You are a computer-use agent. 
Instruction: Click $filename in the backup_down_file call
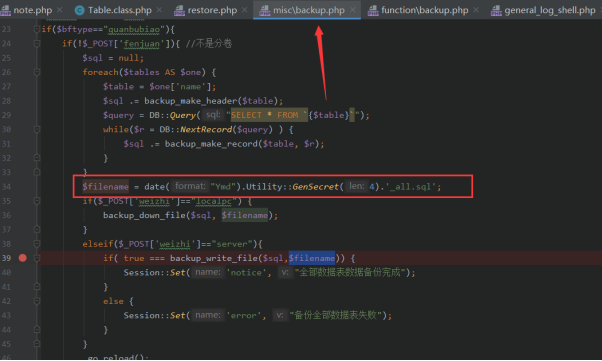tap(245, 215)
